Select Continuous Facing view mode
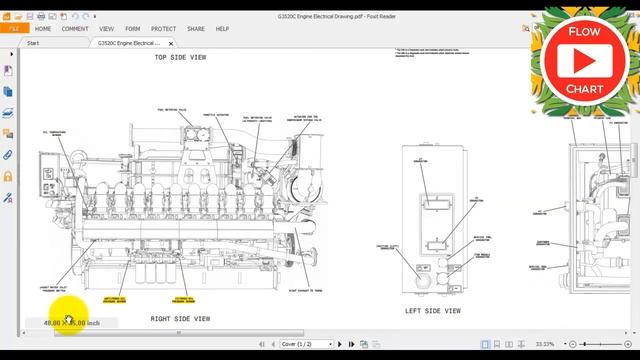Viewport: 640px width, 360px height. click(521, 344)
